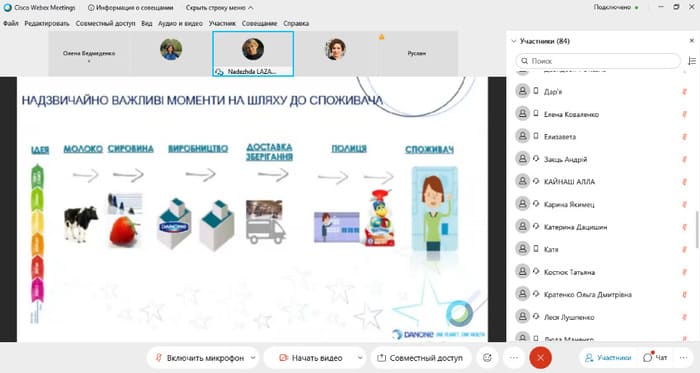Click the Поиск participant search field
The image size is (700, 373).
coord(598,61)
